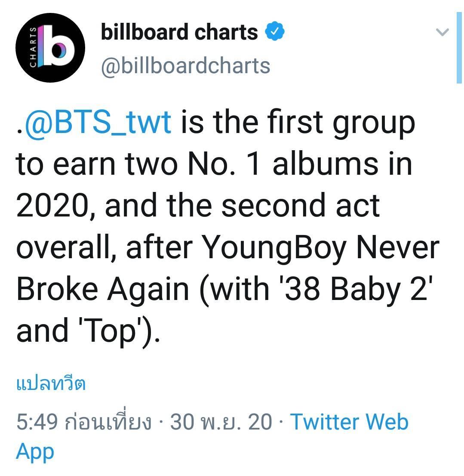Click the billboard charts display name
464x476 pixels.
(x=179, y=32)
